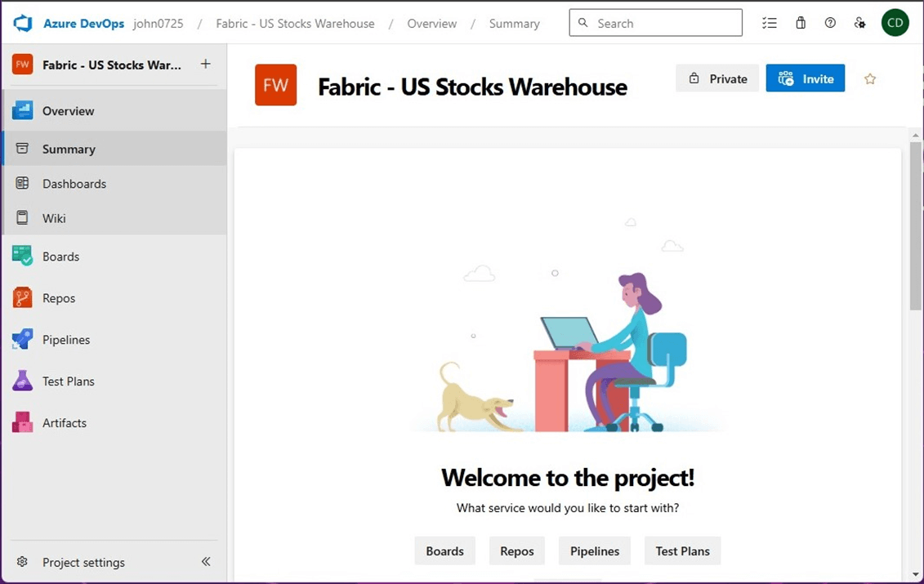Select Dashboards in the Overview menu

(74, 184)
